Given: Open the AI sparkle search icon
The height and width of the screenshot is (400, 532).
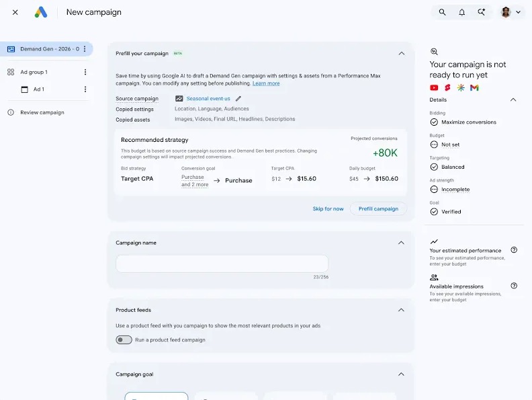Looking at the screenshot, I should (x=481, y=12).
